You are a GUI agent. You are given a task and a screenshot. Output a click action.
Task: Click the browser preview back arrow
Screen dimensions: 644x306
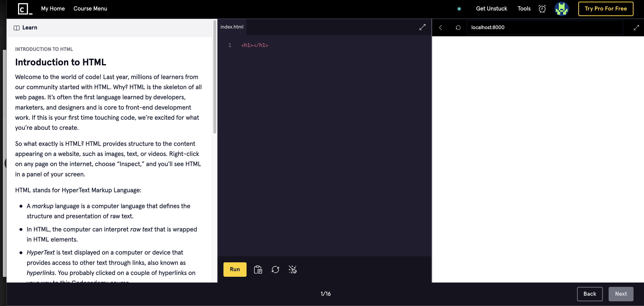tap(441, 27)
